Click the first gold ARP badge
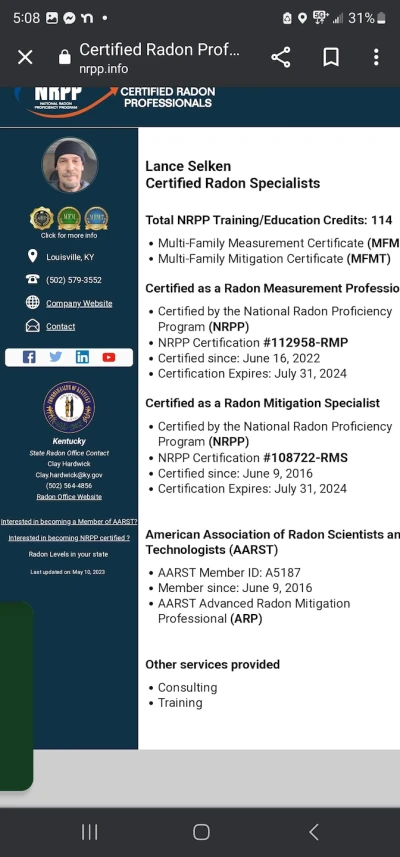 point(42,218)
